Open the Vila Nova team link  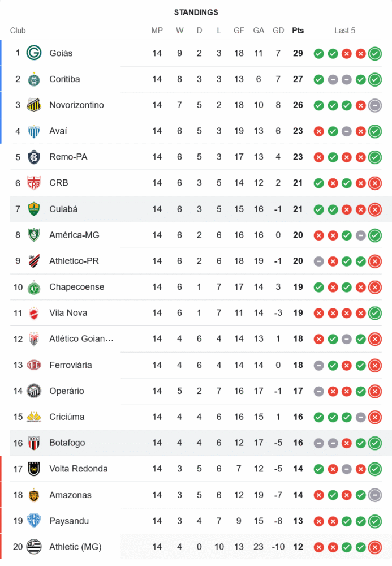[68, 313]
